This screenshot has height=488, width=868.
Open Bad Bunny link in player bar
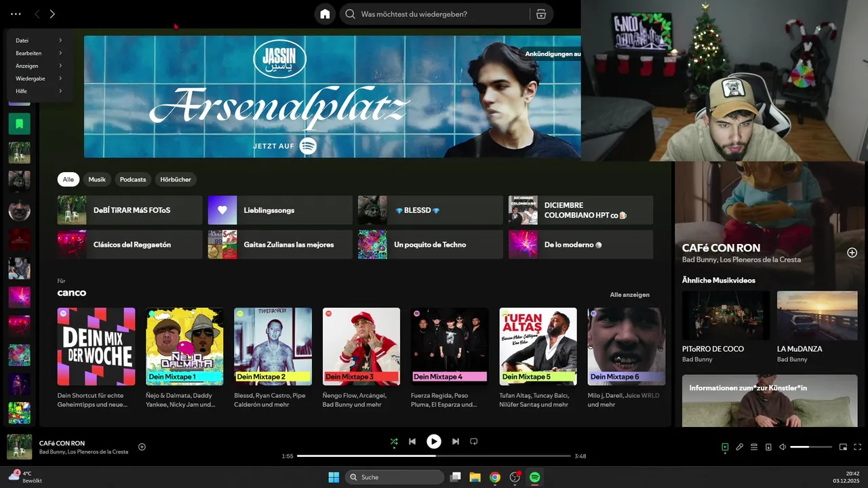tap(52, 451)
